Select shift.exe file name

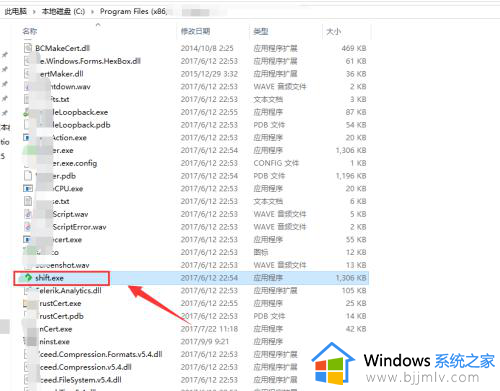pos(49,278)
